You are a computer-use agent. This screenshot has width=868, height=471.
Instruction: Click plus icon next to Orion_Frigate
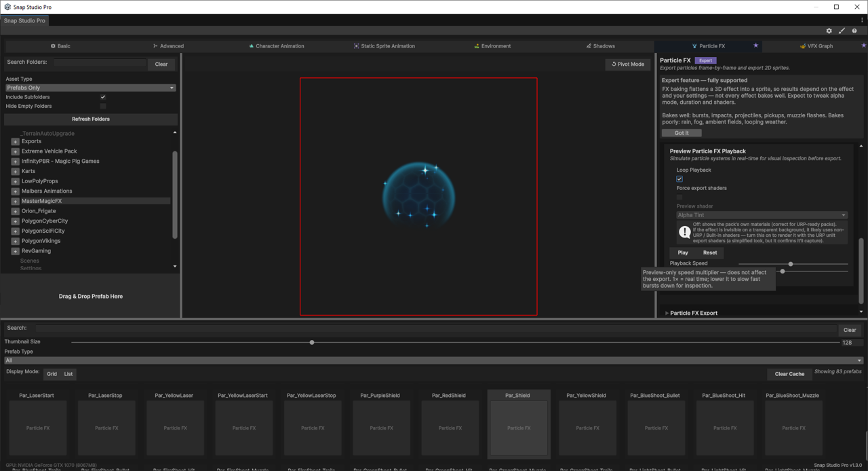click(15, 211)
